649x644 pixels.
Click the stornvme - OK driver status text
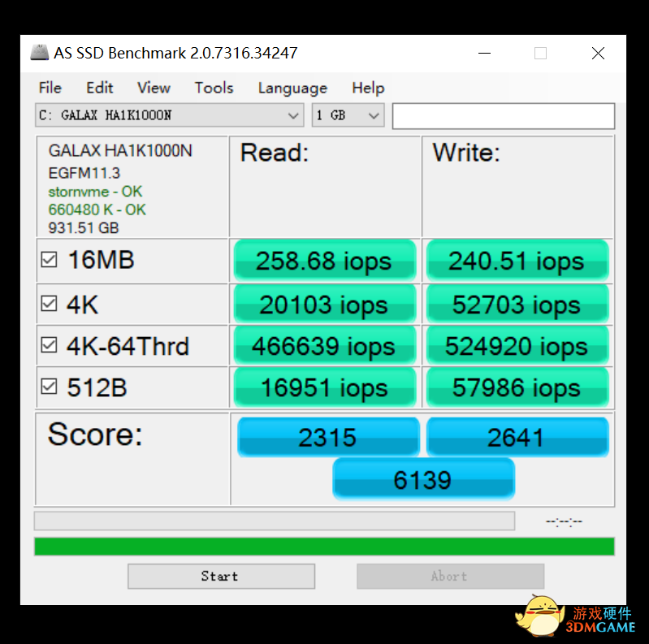(95, 192)
